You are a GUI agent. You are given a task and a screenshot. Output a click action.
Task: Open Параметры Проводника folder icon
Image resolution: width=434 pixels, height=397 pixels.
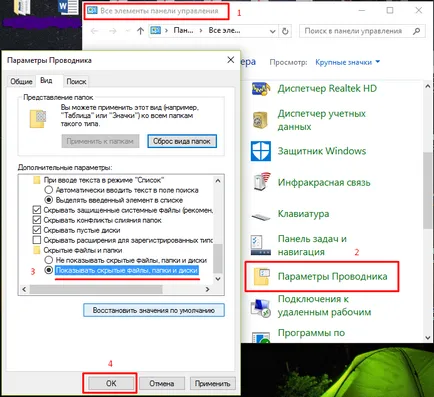pos(262,277)
